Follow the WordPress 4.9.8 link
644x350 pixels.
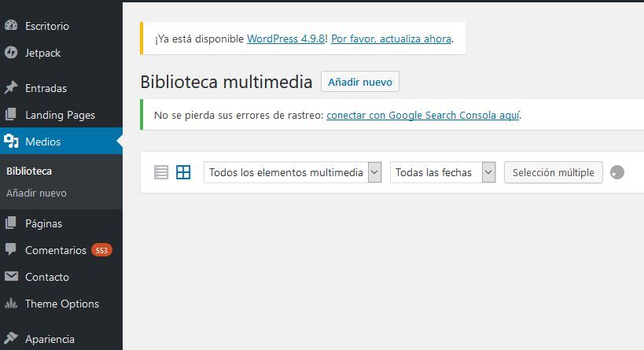tap(286, 39)
